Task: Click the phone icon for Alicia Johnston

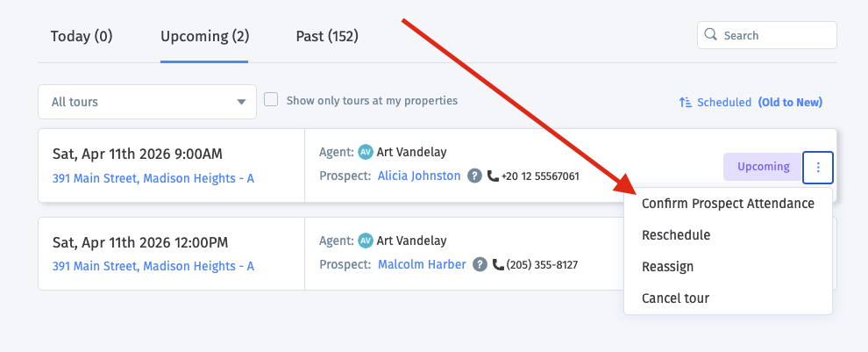Action: click(493, 176)
